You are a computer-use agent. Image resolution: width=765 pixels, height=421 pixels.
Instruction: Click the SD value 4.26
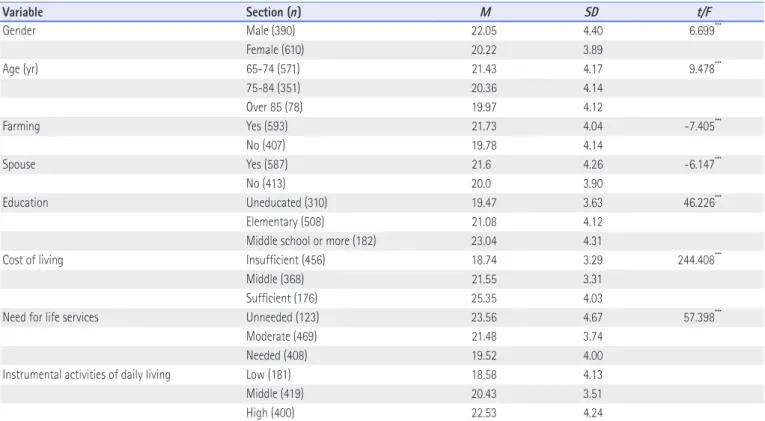point(593,164)
